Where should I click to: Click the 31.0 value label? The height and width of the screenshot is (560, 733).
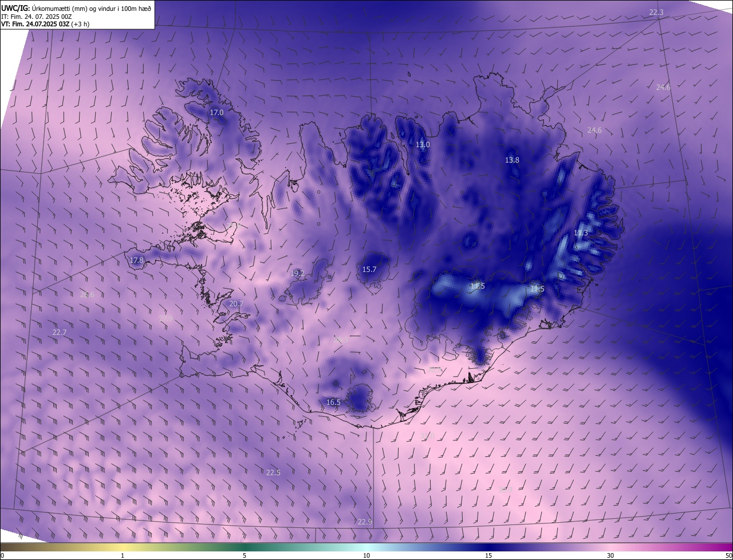coord(427,437)
